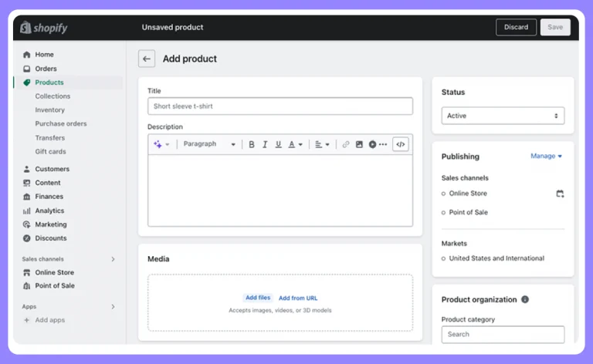Click Add apps in sidebar
Viewport: 593px width, 364px height.
[x=50, y=320]
